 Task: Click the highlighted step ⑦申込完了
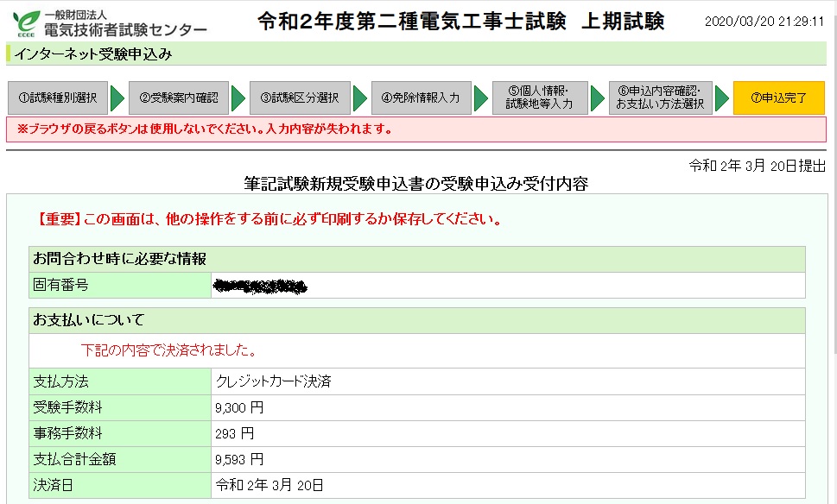(779, 98)
